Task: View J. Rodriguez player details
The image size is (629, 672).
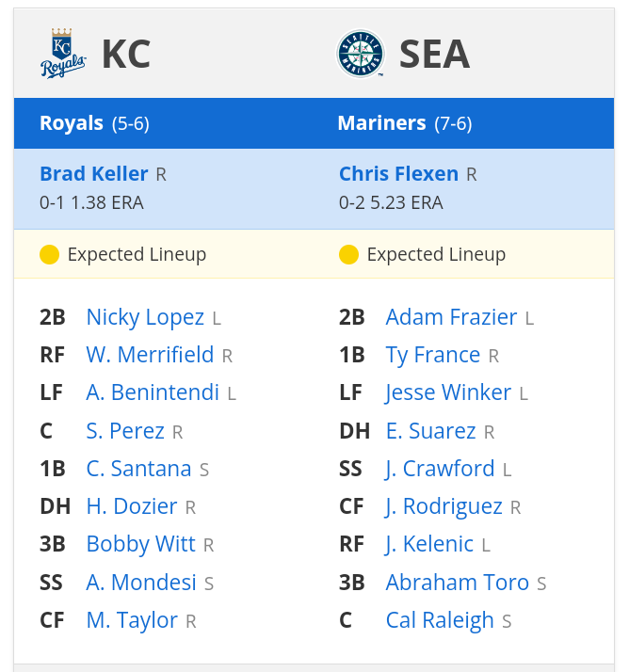Action: pyautogui.click(x=444, y=507)
